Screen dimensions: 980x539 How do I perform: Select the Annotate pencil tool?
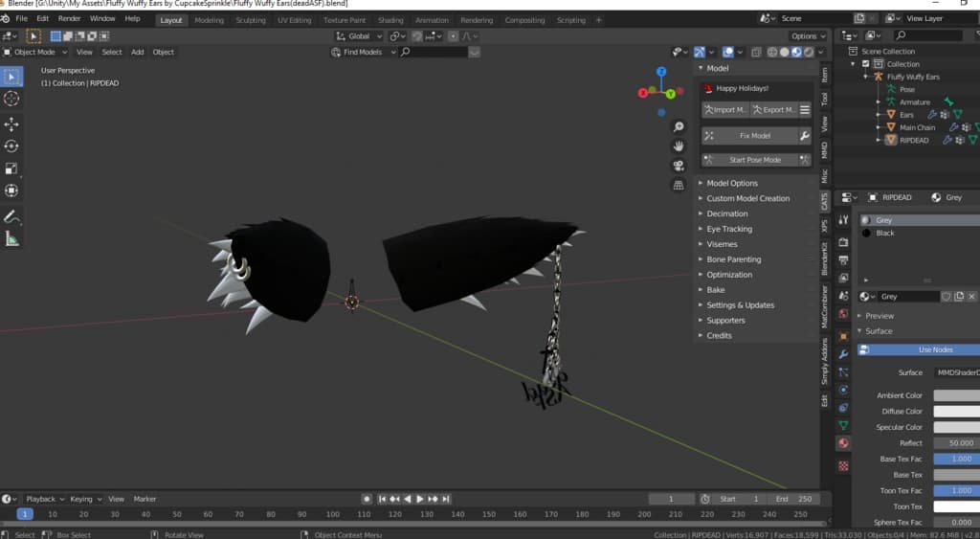(11, 216)
